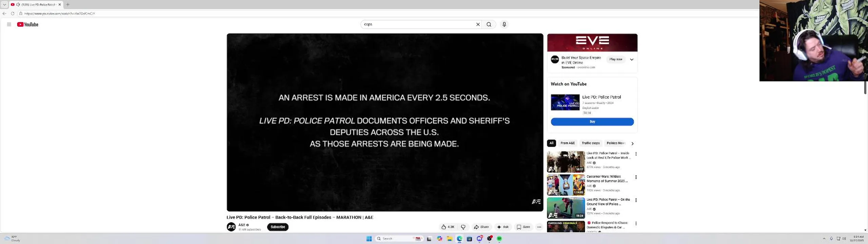The image size is (868, 244).
Task: Mute the tab via speaker icon
Action: (18, 4)
